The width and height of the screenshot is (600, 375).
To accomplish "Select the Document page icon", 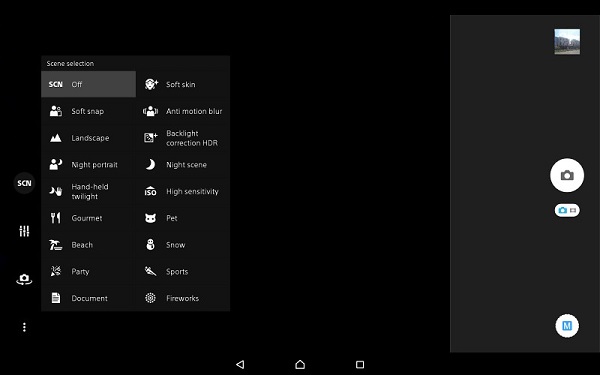I will 56,298.
